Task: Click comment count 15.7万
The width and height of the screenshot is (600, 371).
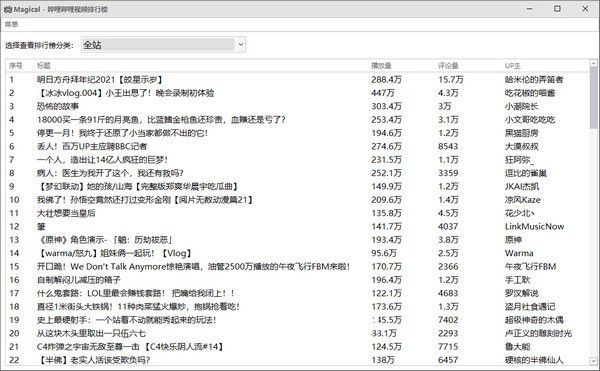Action: [451, 80]
